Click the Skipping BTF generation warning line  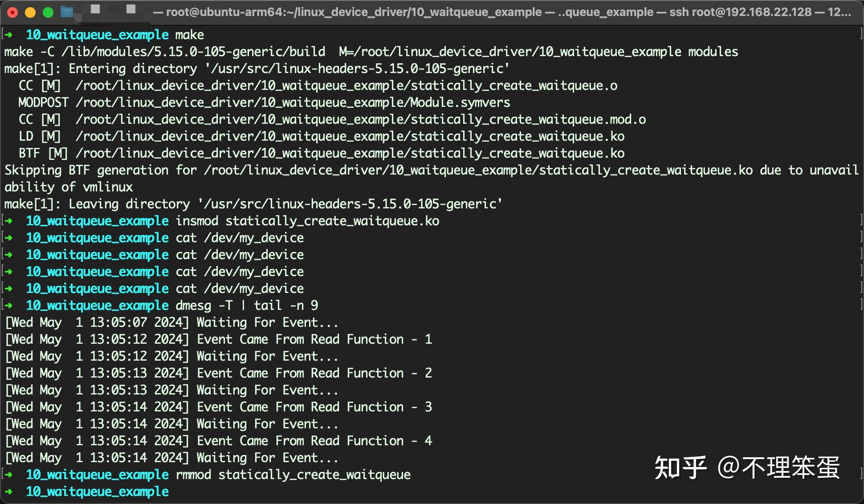pyautogui.click(x=267, y=170)
